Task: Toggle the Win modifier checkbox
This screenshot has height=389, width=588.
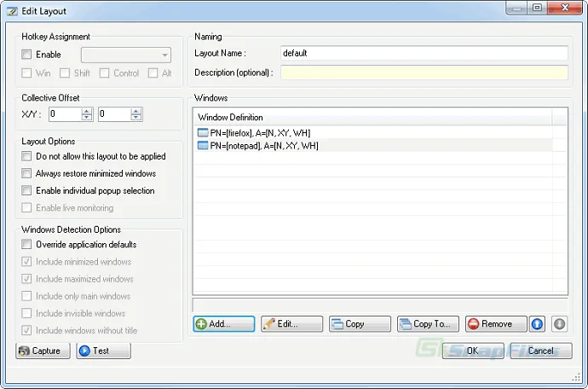Action: tap(26, 73)
